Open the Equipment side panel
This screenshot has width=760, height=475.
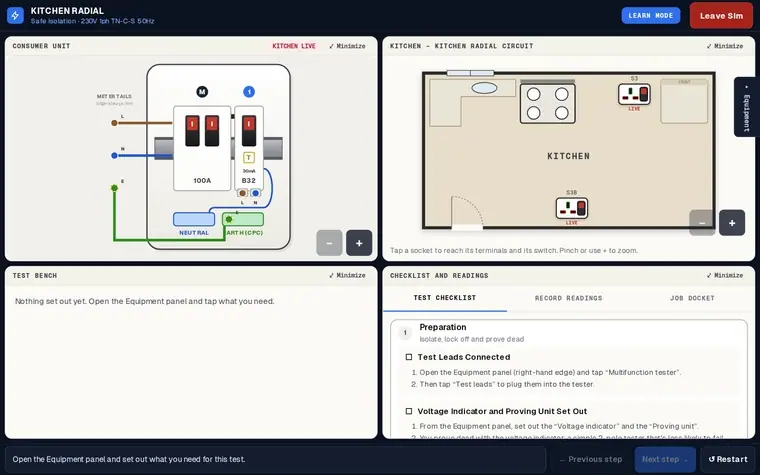tap(746, 107)
